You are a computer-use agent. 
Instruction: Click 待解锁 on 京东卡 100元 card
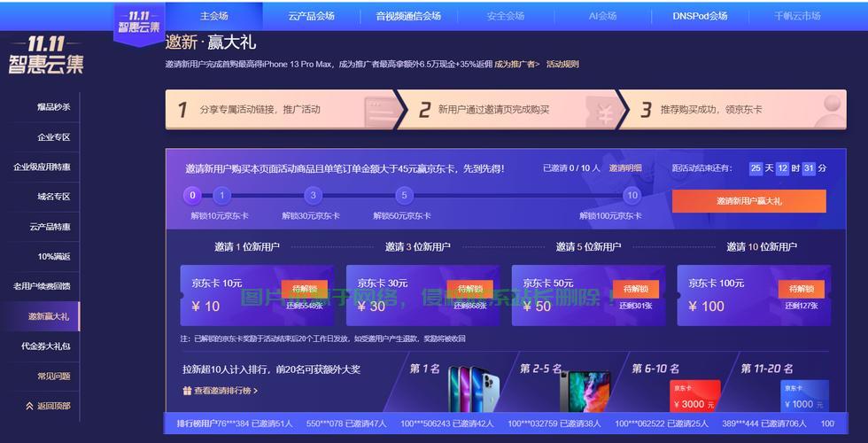tap(801, 289)
